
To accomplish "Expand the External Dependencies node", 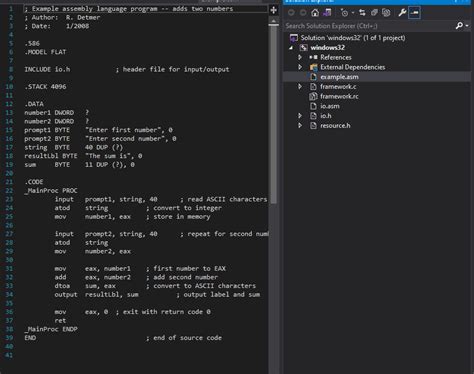I will (300, 67).
